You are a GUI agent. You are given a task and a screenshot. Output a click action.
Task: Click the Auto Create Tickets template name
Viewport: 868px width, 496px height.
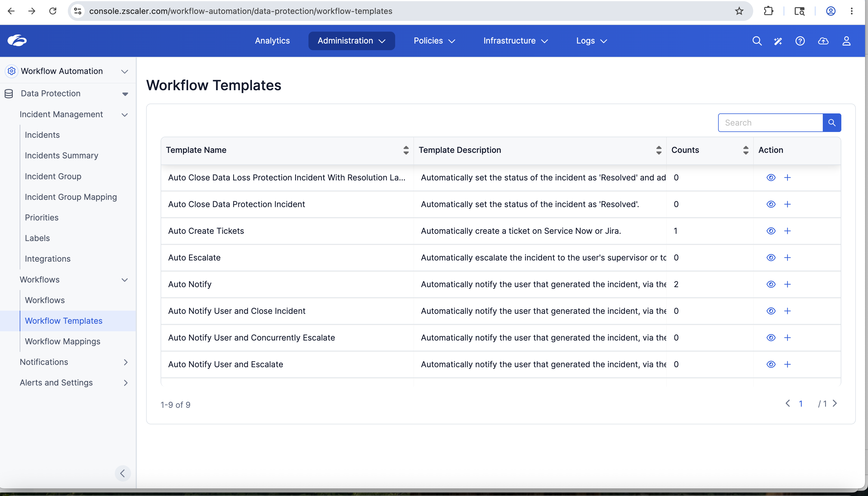pos(206,231)
